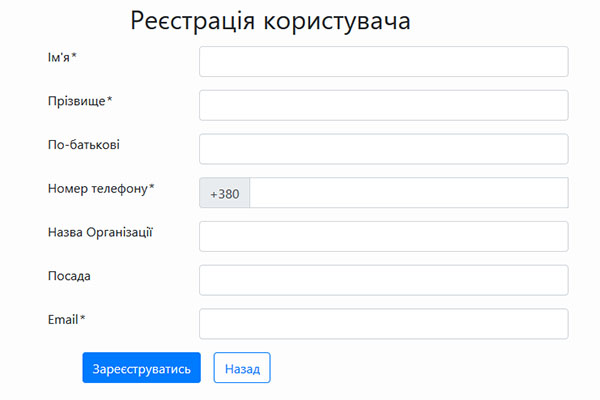Click the Прізвище label text
This screenshot has height=400, width=600.
[76, 101]
